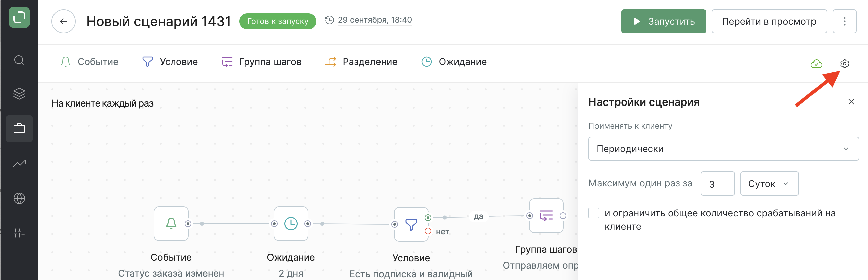Viewport: 868px width, 280px height.
Task: Add a Событие block from toolbar
Action: point(89,62)
